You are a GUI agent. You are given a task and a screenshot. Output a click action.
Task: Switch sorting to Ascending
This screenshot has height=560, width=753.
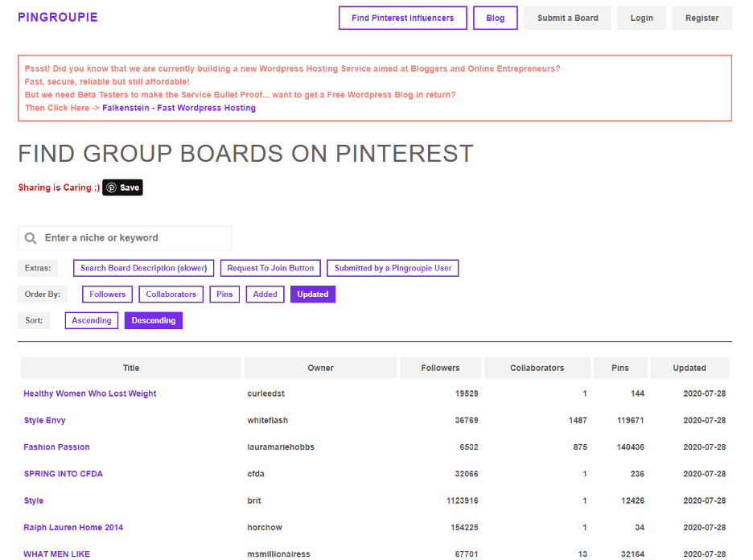click(x=91, y=319)
